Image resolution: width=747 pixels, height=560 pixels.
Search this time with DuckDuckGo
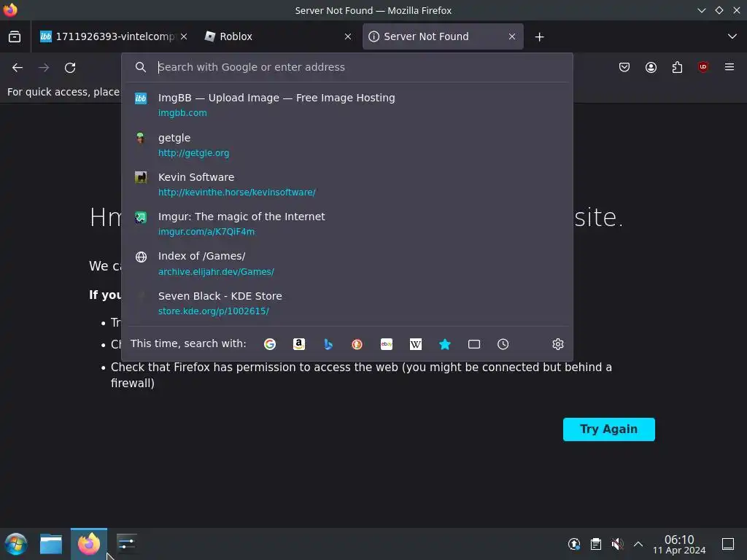coord(357,344)
